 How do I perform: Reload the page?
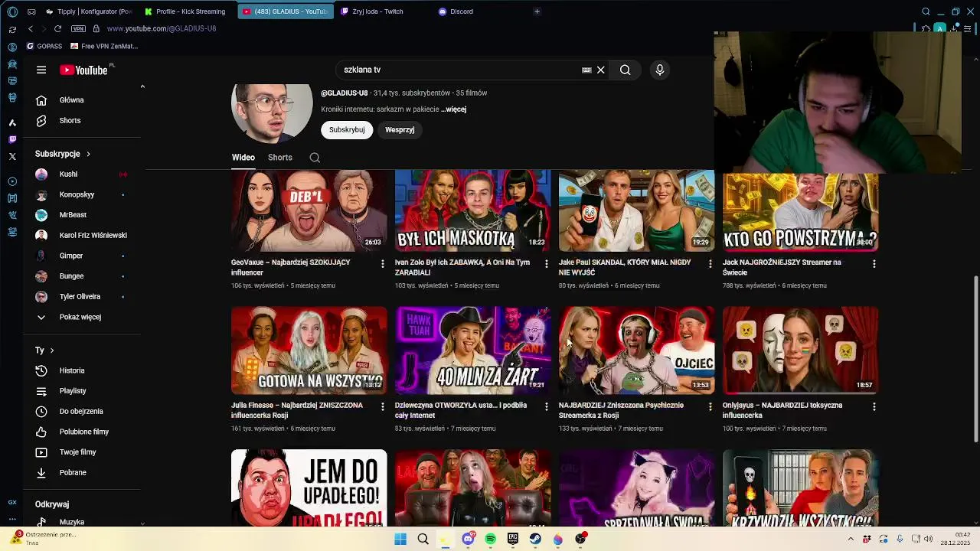click(57, 28)
